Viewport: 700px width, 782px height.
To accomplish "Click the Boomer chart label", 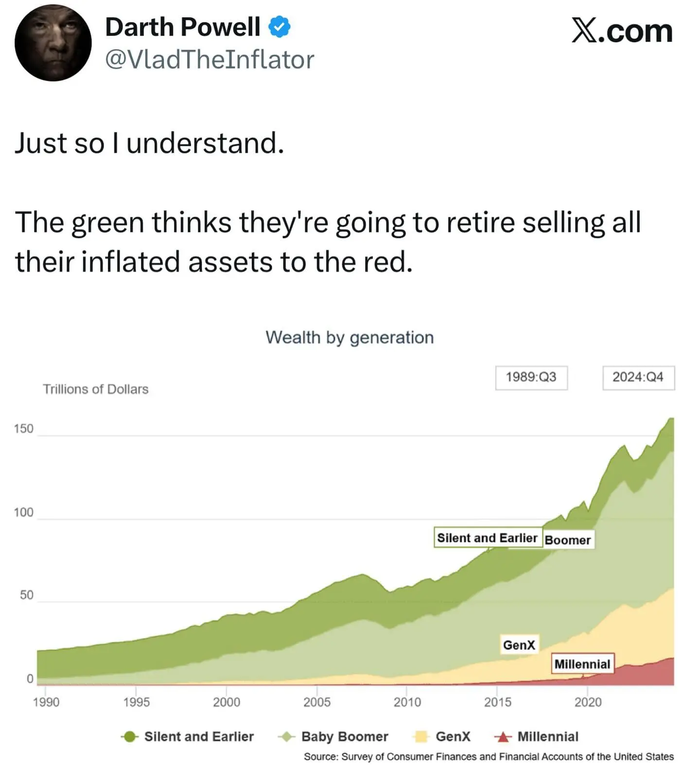I will coord(568,540).
